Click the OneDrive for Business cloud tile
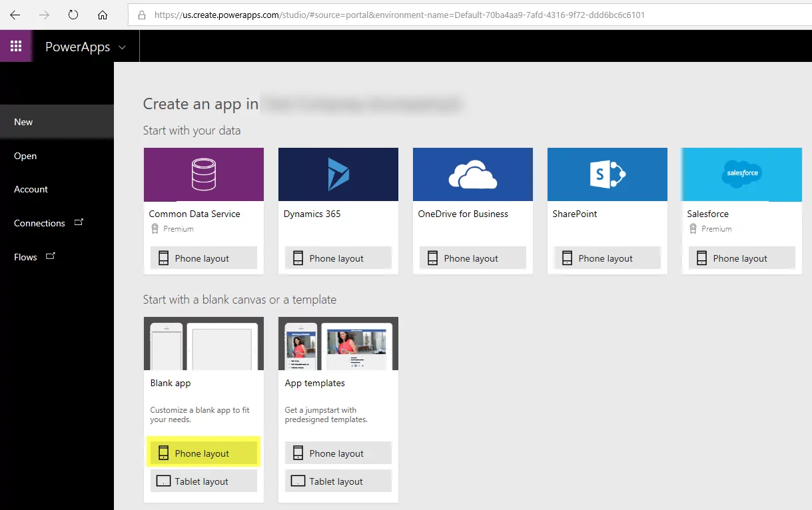The width and height of the screenshot is (812, 510). coord(473,174)
